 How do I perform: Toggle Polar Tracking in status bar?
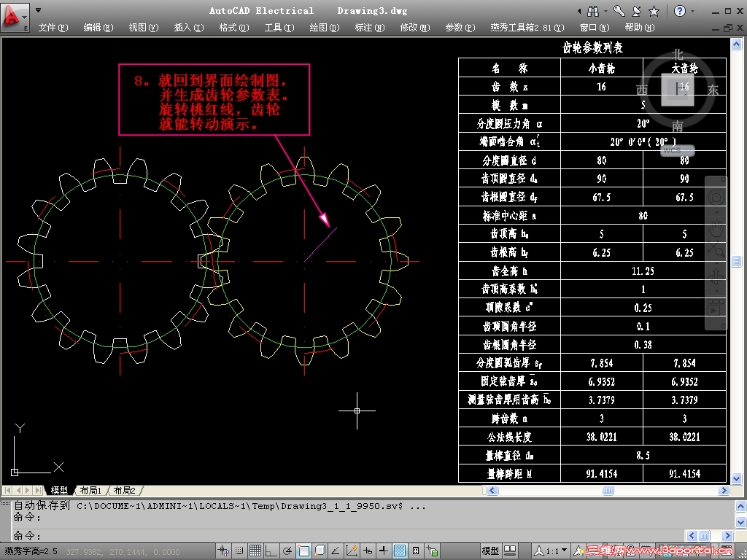coord(287,551)
